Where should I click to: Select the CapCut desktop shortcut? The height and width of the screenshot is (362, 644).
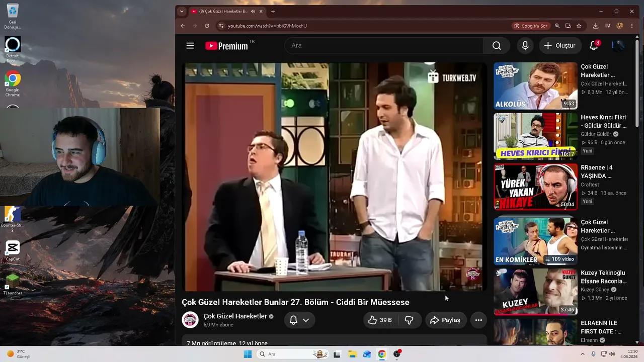click(13, 251)
